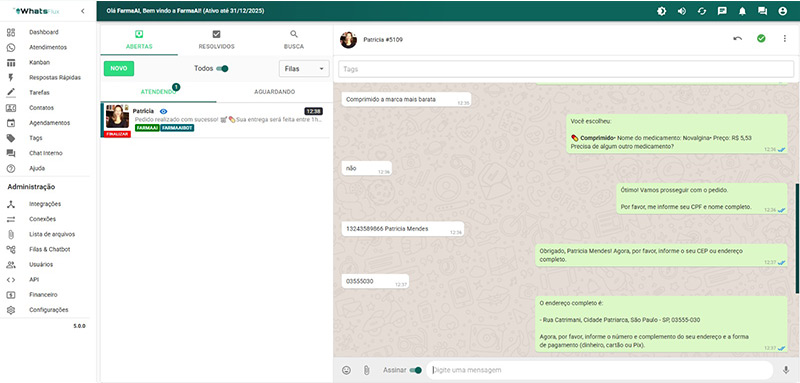The image size is (800, 383).
Task: Click the internal chat bubbles icon in the top bar
Action: click(762, 11)
